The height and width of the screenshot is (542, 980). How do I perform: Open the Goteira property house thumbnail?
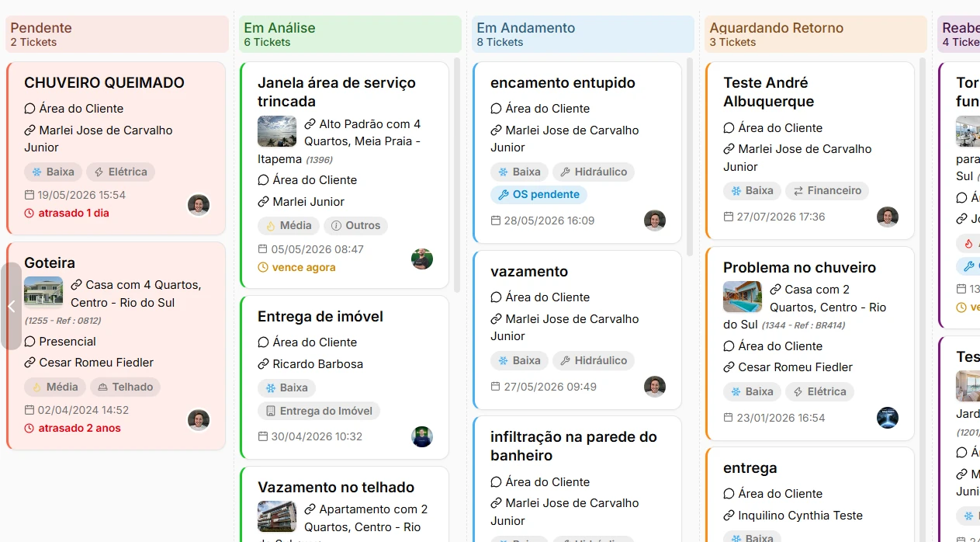[x=43, y=293]
